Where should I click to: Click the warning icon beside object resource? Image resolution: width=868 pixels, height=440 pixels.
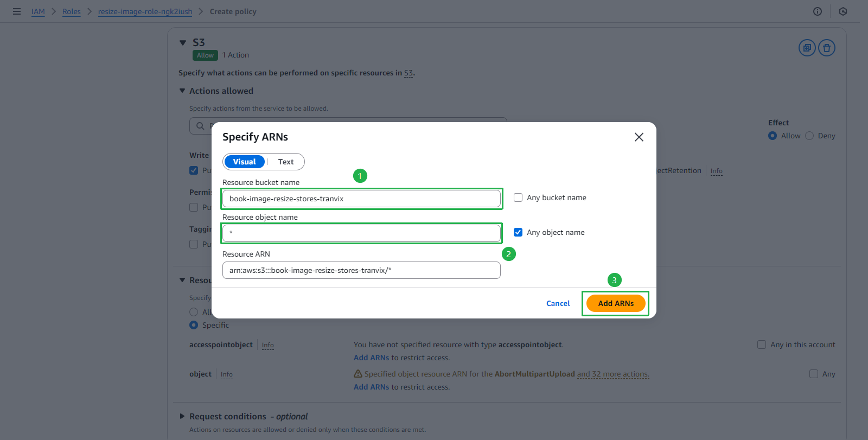coord(358,373)
